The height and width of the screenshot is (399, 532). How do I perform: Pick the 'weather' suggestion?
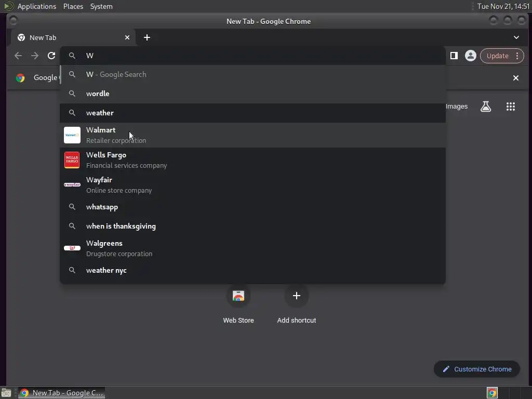(x=252, y=113)
